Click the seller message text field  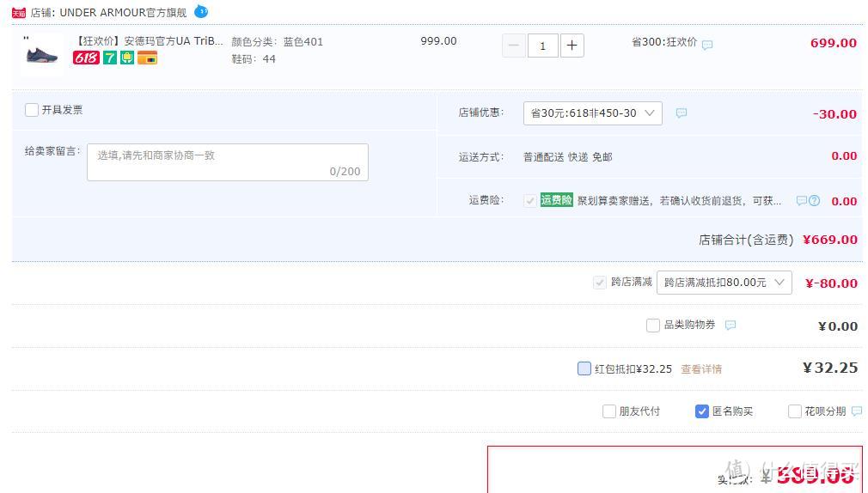(x=228, y=162)
